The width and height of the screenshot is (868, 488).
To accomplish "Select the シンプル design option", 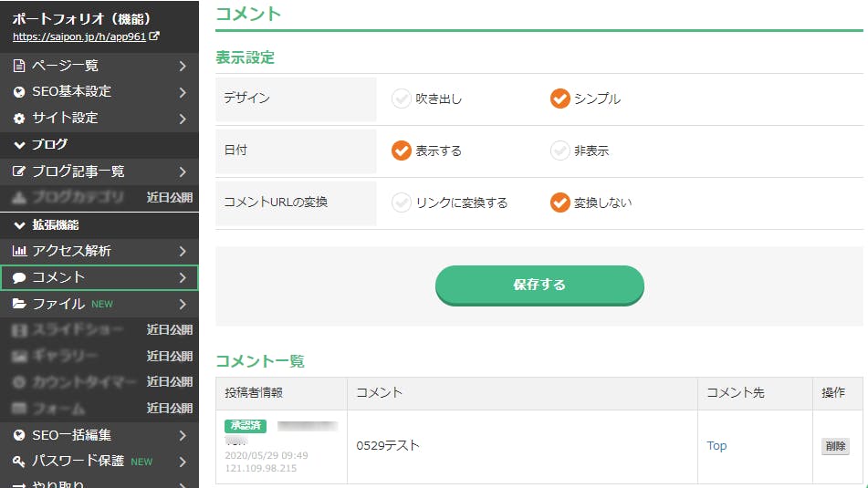I will click(x=560, y=99).
